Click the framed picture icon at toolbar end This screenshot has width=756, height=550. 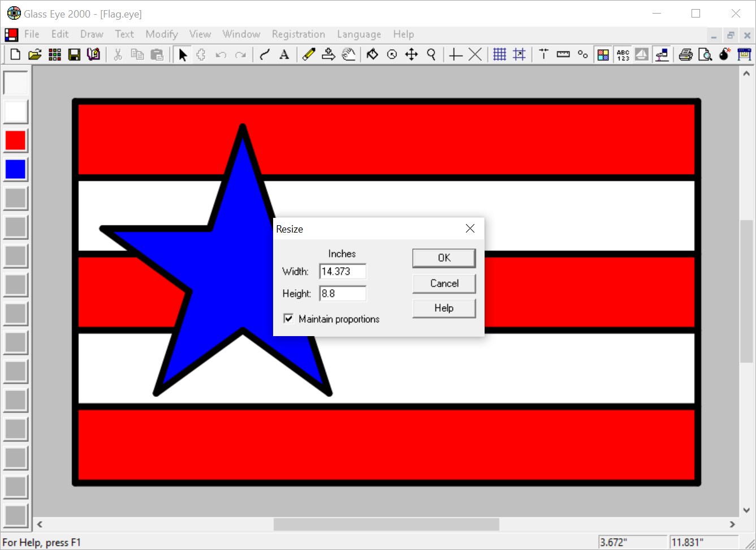745,54
